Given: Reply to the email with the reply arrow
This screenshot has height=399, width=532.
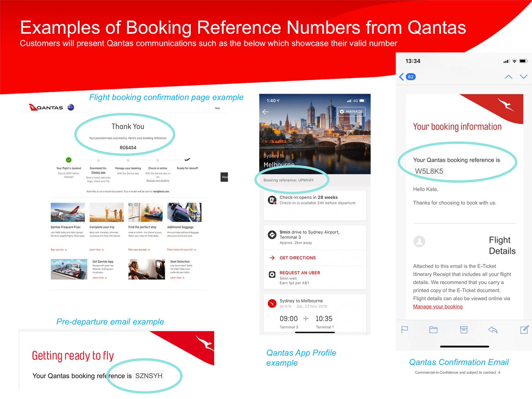Looking at the screenshot, I should coord(493,330).
